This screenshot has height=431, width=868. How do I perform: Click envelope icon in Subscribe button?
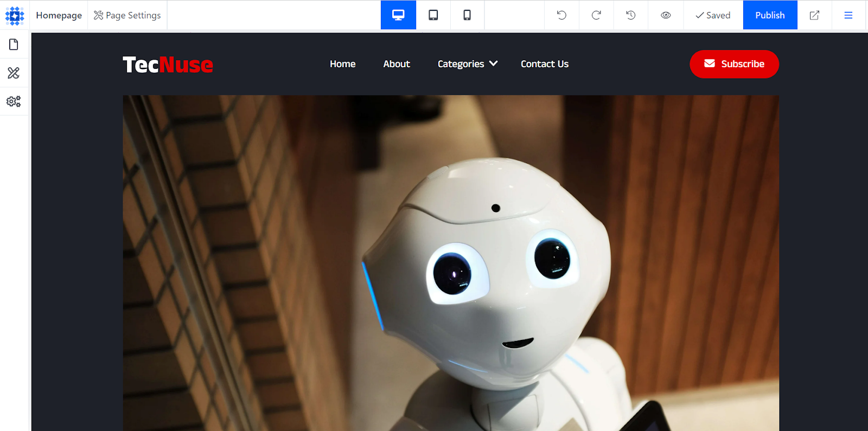click(710, 63)
